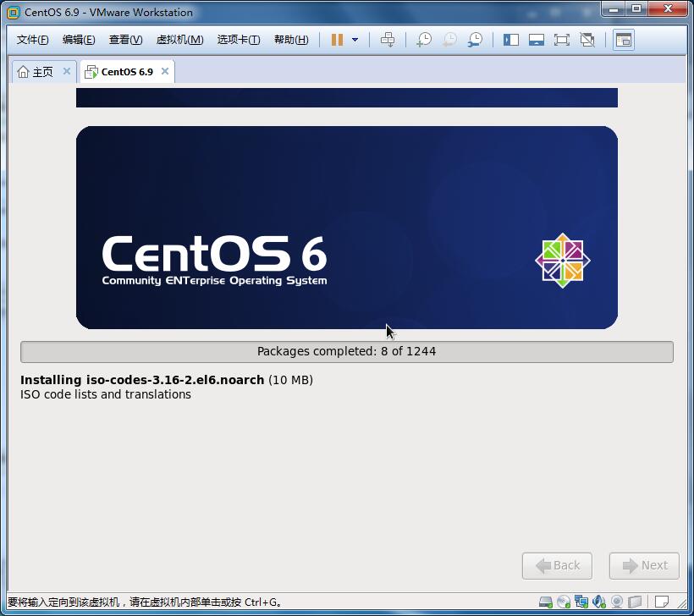Open the 选项卡(T) menu

[239, 40]
